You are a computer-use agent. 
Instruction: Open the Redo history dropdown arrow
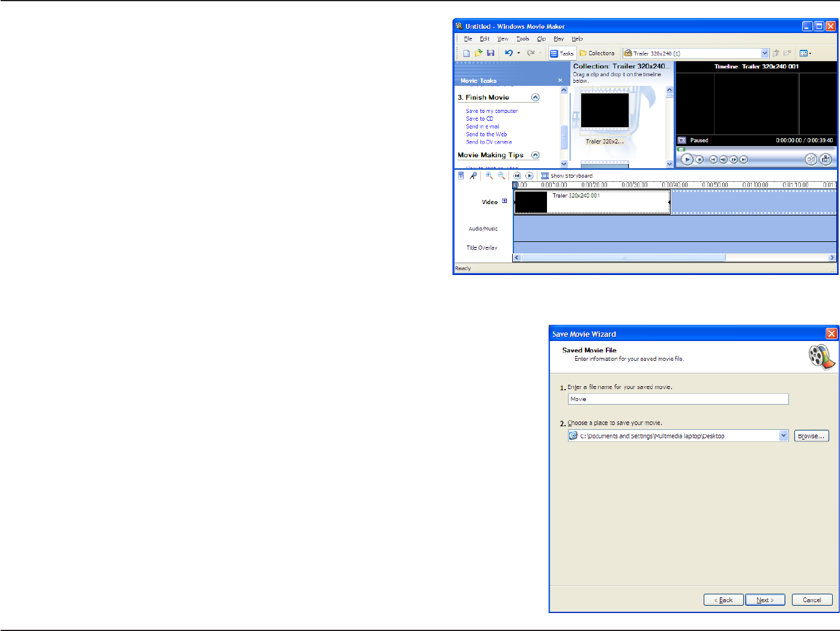point(540,53)
